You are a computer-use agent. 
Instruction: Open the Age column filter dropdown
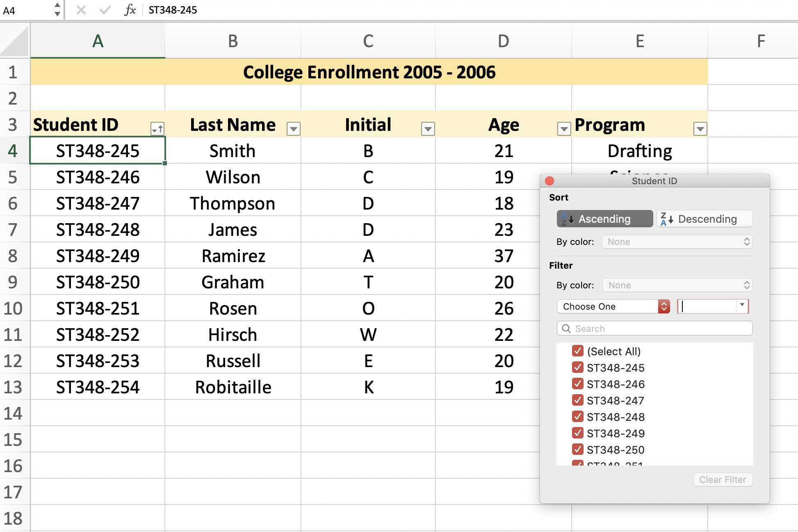564,129
